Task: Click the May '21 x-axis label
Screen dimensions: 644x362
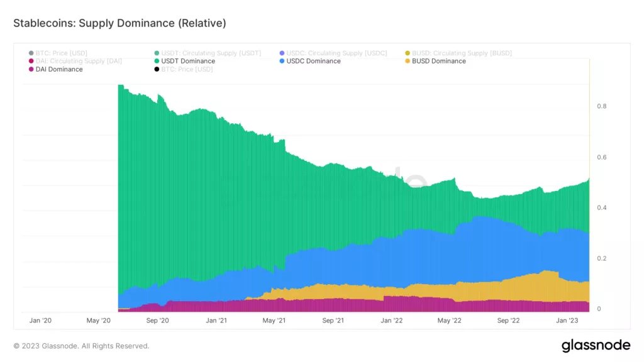Action: (274, 321)
